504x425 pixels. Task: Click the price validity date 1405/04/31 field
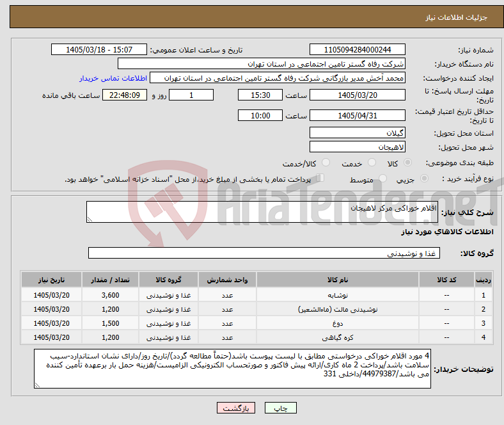point(358,115)
